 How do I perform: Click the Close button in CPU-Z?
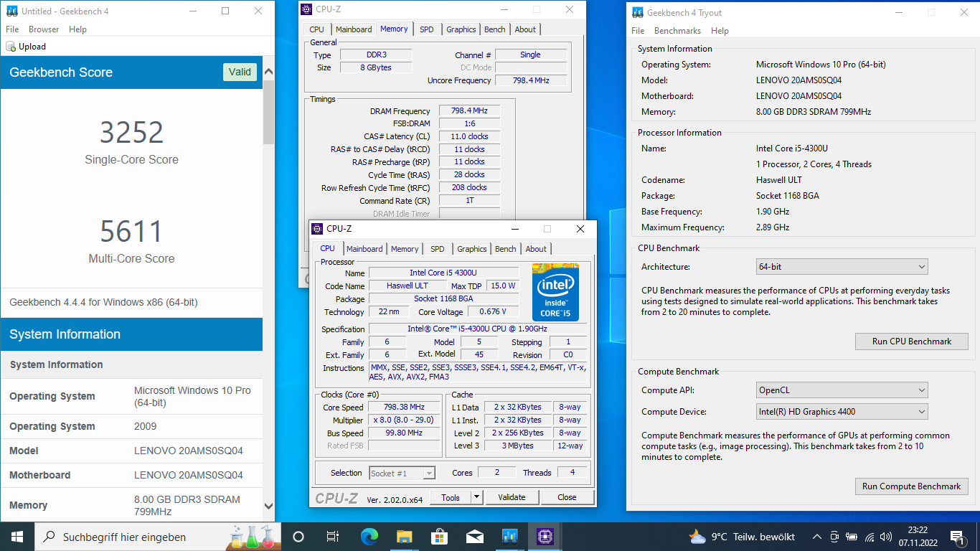click(x=567, y=497)
